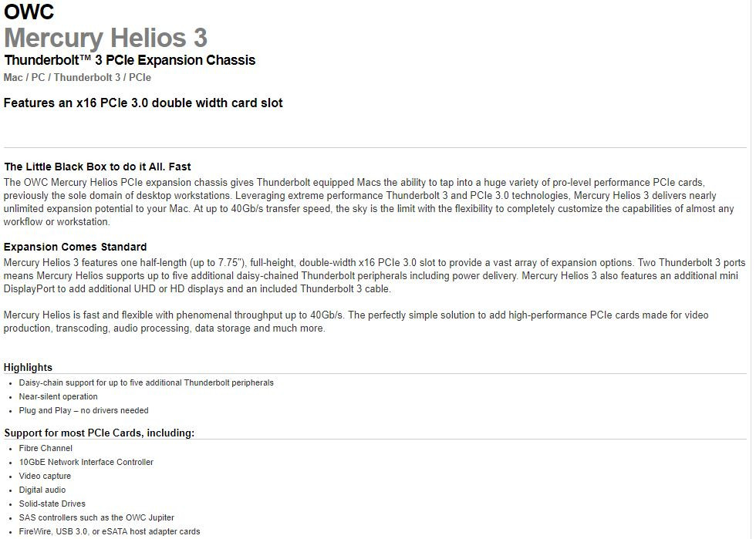Image resolution: width=756 pixels, height=539 pixels.
Task: Click the SAS controllers OWC Jupiter item
Action: click(x=96, y=517)
